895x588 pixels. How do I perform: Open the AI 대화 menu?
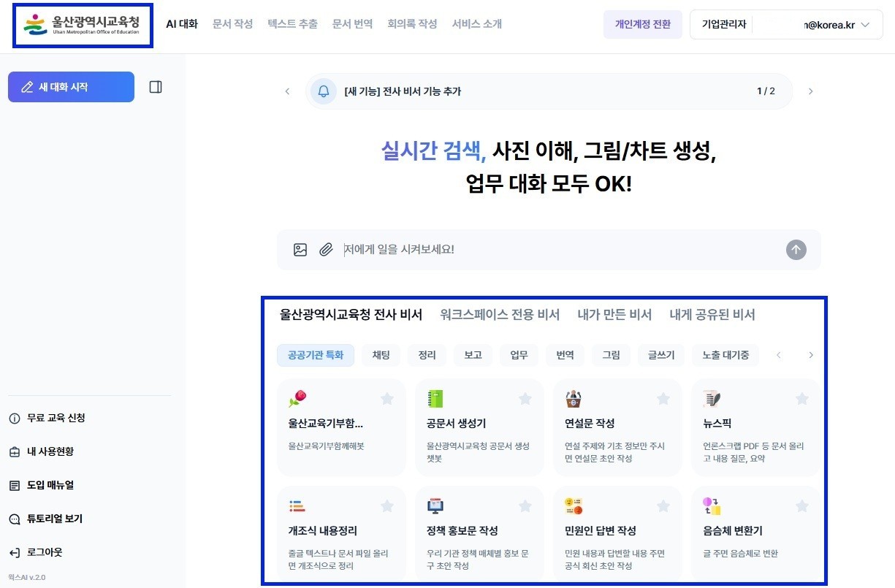(x=182, y=24)
